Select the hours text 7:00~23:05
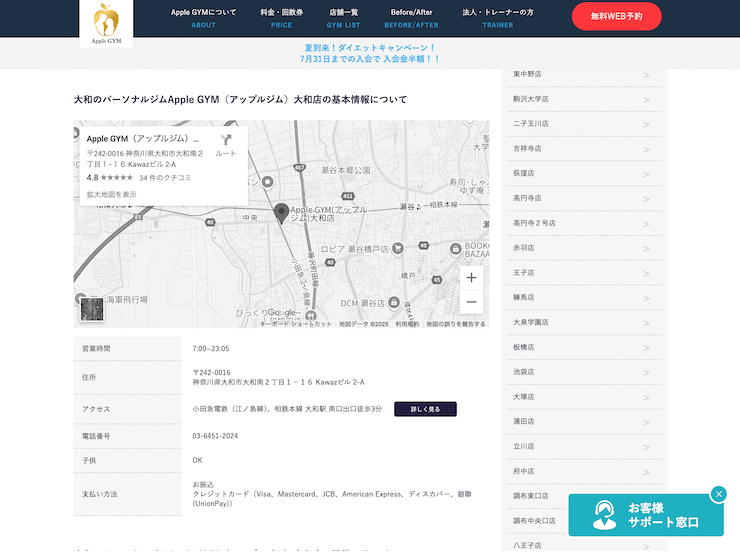740x554 pixels. pyautogui.click(x=210, y=349)
